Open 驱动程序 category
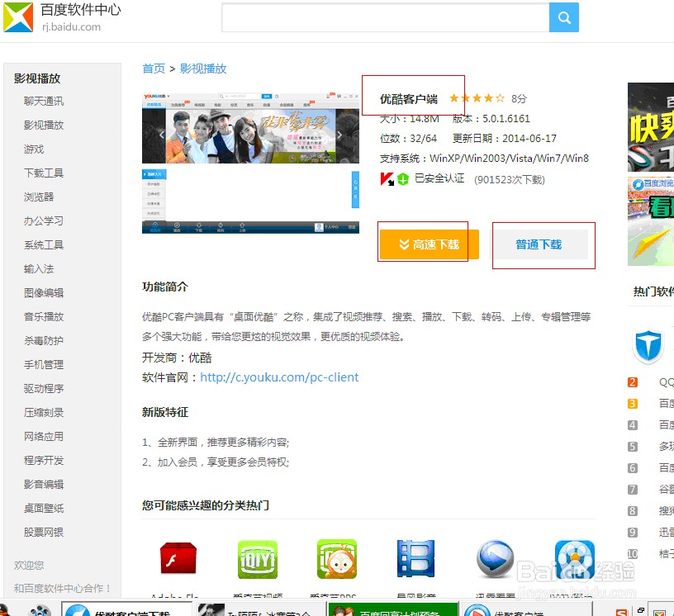Viewport: 674px width, 616px height. [44, 389]
